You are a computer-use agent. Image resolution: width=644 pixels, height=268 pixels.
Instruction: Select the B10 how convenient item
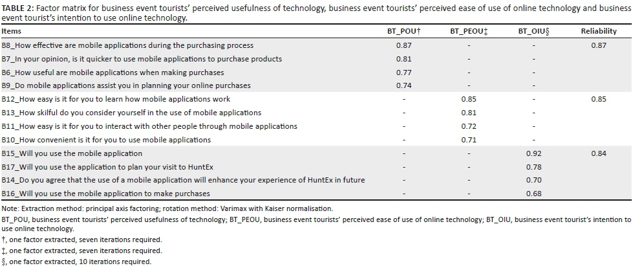[x=106, y=140]
